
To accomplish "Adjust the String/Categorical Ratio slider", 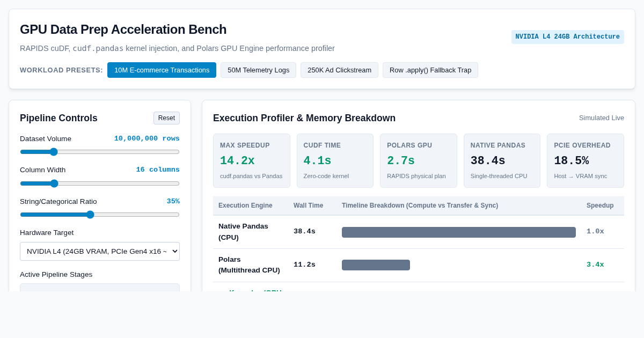I will click(x=100, y=215).
